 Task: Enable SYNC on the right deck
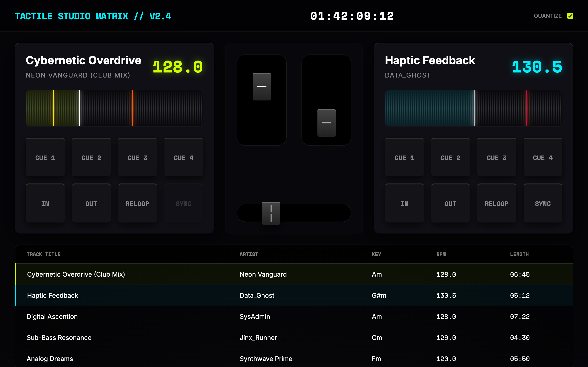click(x=543, y=203)
